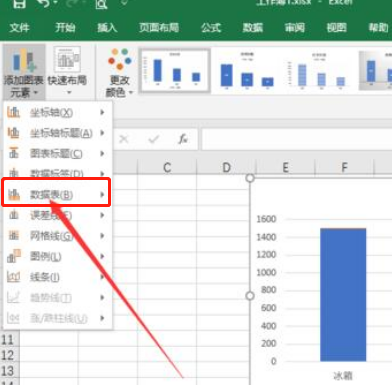Select column C header

tap(167, 167)
